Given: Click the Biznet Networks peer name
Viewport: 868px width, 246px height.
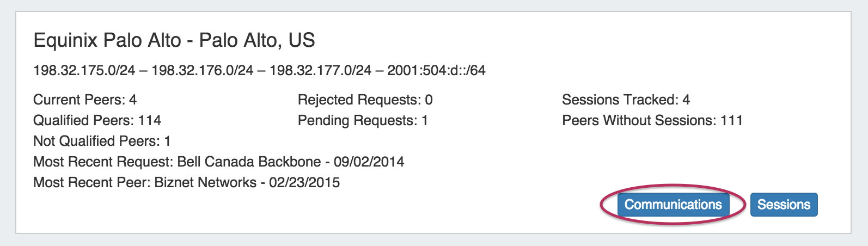Looking at the screenshot, I should (x=205, y=182).
